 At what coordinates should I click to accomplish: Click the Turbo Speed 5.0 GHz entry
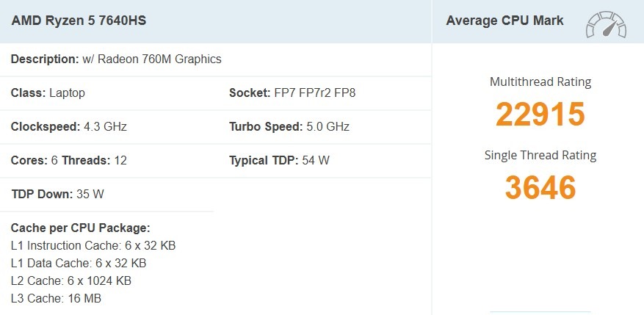289,126
